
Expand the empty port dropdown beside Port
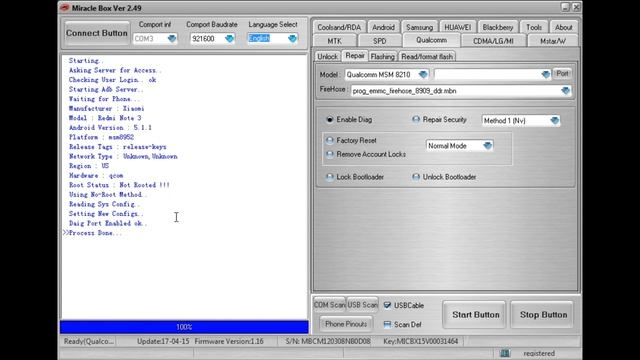(x=546, y=74)
